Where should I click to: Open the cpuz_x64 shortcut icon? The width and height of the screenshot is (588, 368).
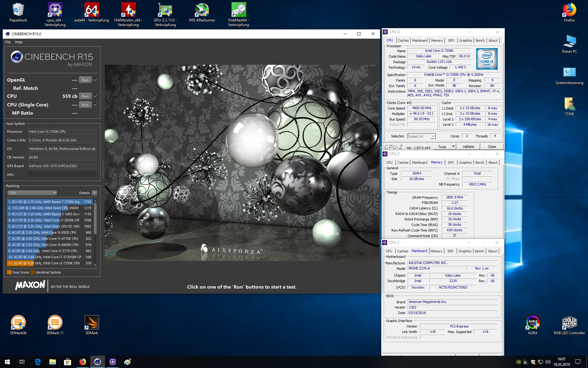[x=55, y=15]
